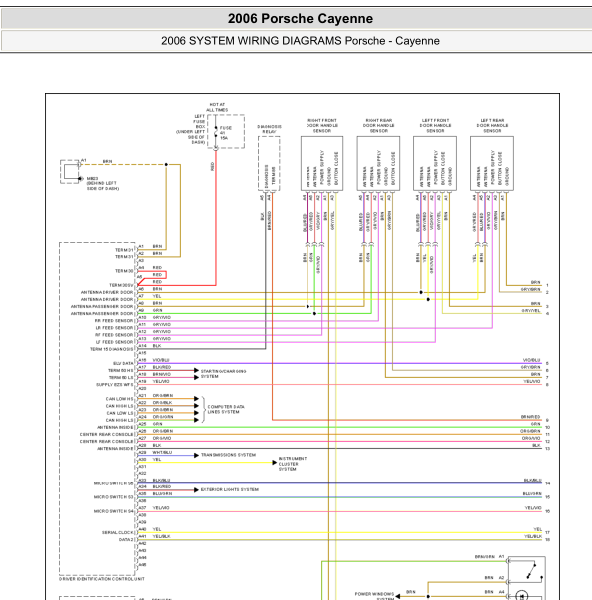This screenshot has height=600, width=592.
Task: Click the Left Rear Door Handle Sensor box
Action: pos(492,163)
